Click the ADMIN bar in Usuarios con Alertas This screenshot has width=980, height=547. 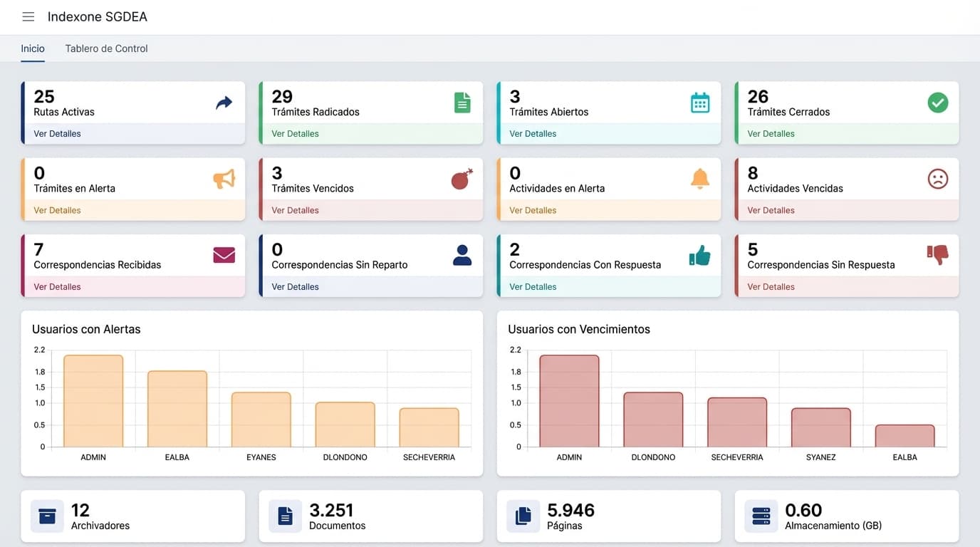coord(93,401)
